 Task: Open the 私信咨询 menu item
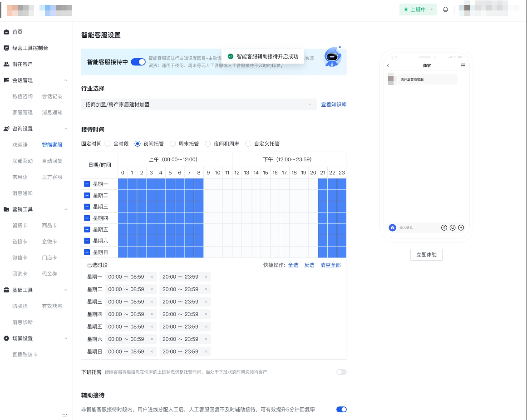point(23,97)
